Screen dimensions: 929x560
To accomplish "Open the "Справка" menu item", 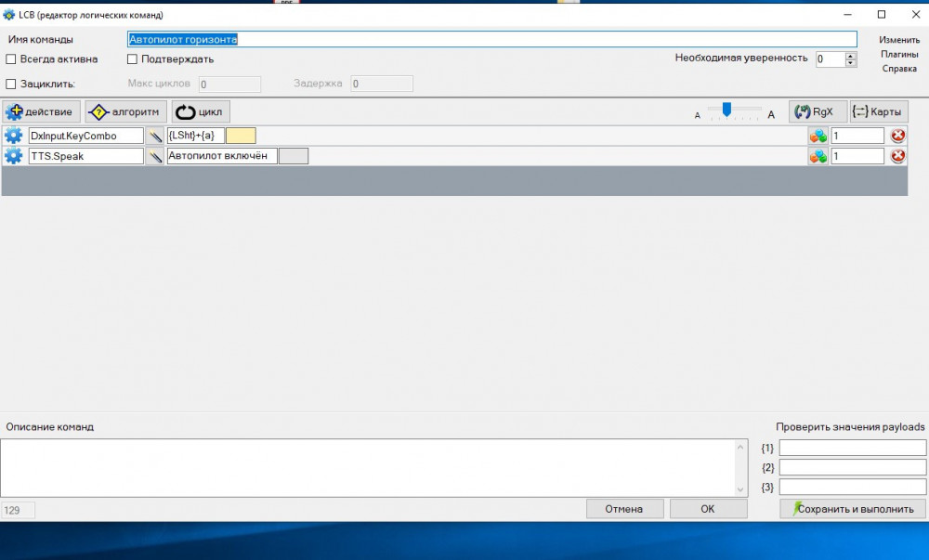I will 899,69.
